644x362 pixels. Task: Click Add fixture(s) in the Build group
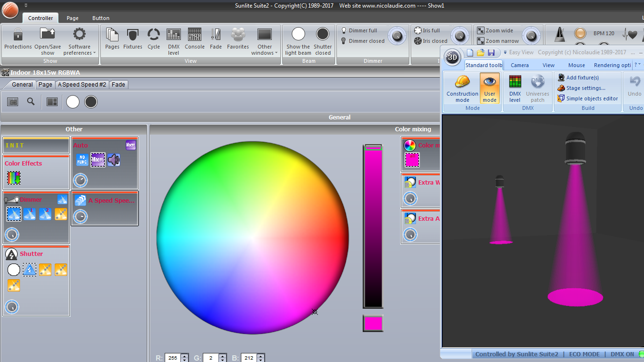tap(582, 78)
